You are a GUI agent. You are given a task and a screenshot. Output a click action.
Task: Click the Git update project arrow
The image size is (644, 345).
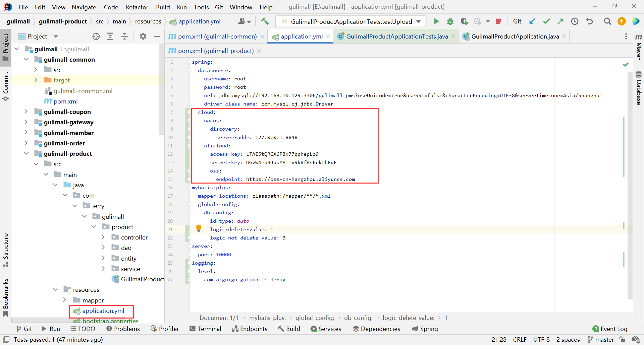[532, 21]
